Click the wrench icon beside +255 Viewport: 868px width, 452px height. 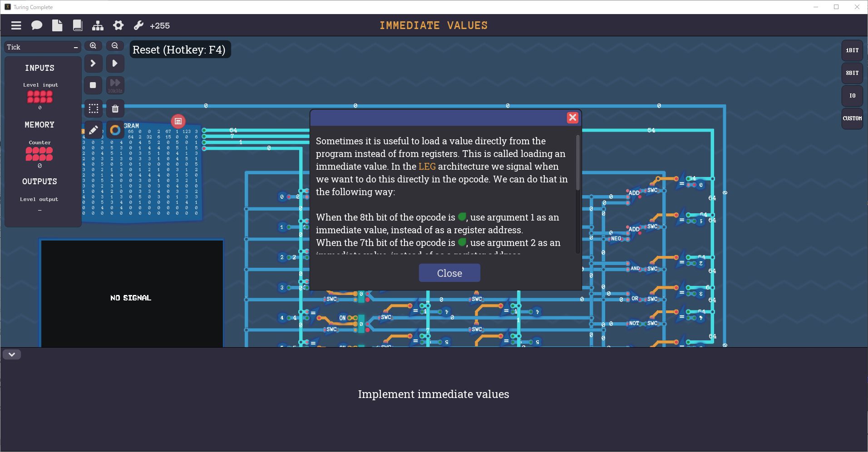pos(138,25)
